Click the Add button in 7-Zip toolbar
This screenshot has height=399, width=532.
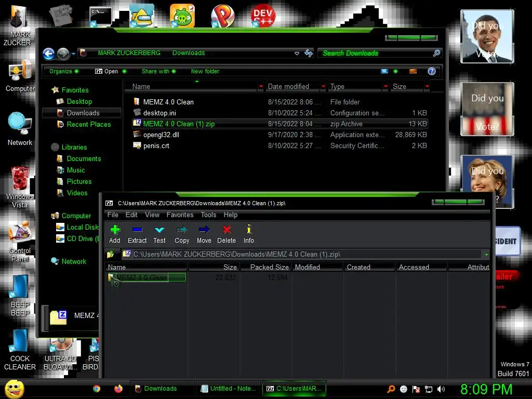[x=115, y=234]
